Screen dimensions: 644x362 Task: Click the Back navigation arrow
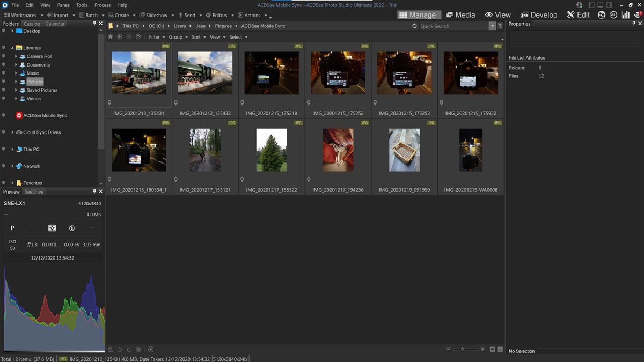[x=120, y=37]
